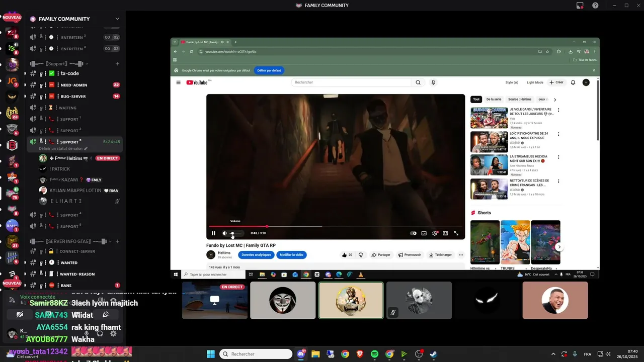Select the Mbappé participant tile

tap(555, 300)
